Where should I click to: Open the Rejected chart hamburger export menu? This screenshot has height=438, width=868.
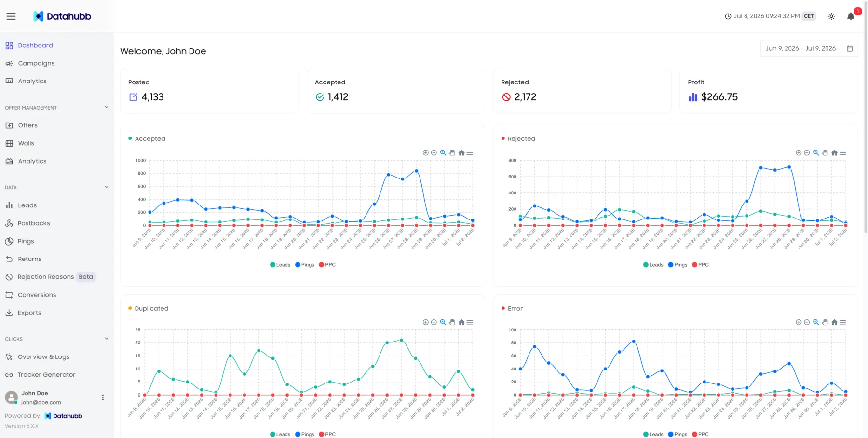tap(843, 153)
